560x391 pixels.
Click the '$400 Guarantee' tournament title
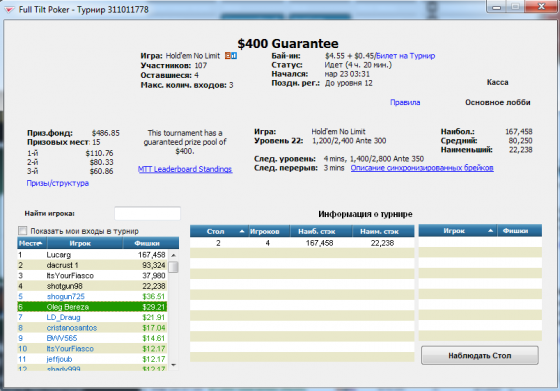point(288,44)
